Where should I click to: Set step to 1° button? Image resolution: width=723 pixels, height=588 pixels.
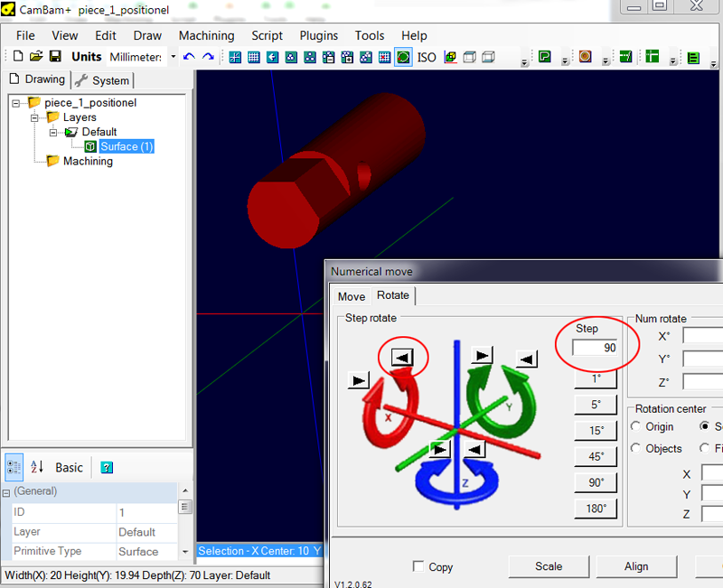coord(596,378)
